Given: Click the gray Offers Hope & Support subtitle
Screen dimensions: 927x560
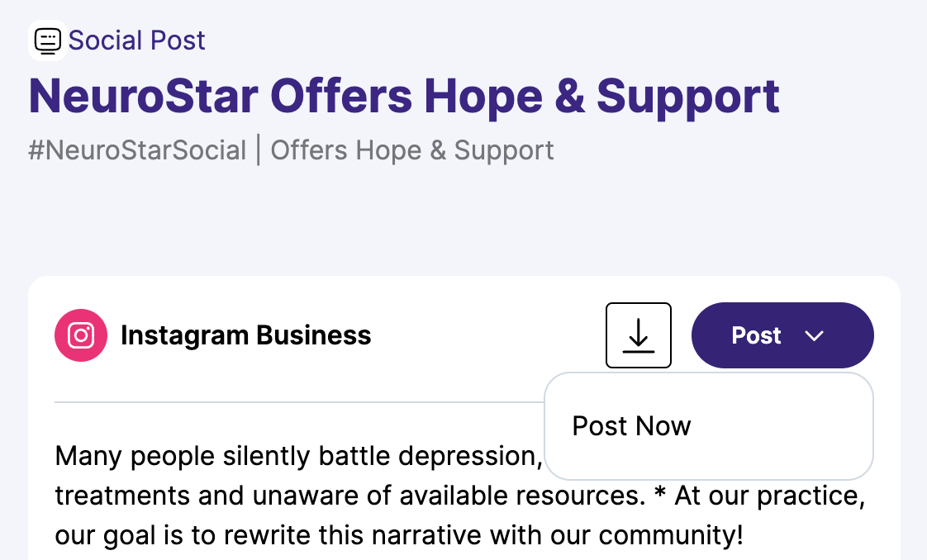Looking at the screenshot, I should click(412, 150).
